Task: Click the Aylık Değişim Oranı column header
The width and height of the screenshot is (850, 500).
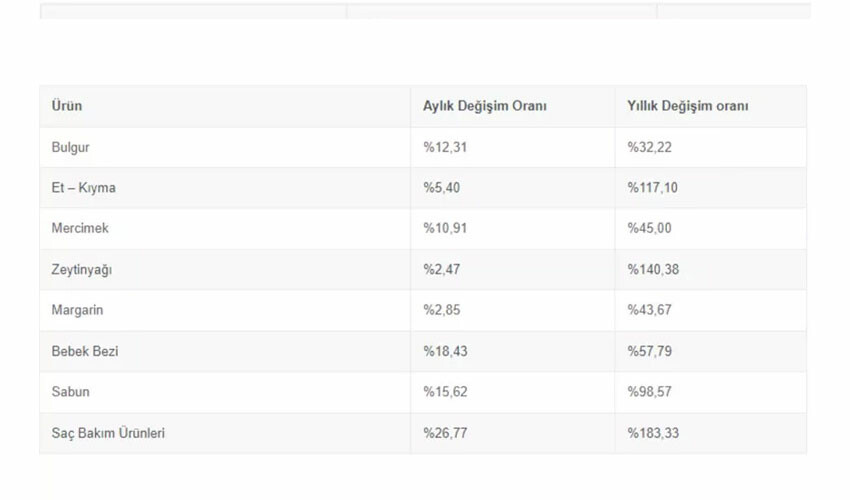Action: click(485, 106)
